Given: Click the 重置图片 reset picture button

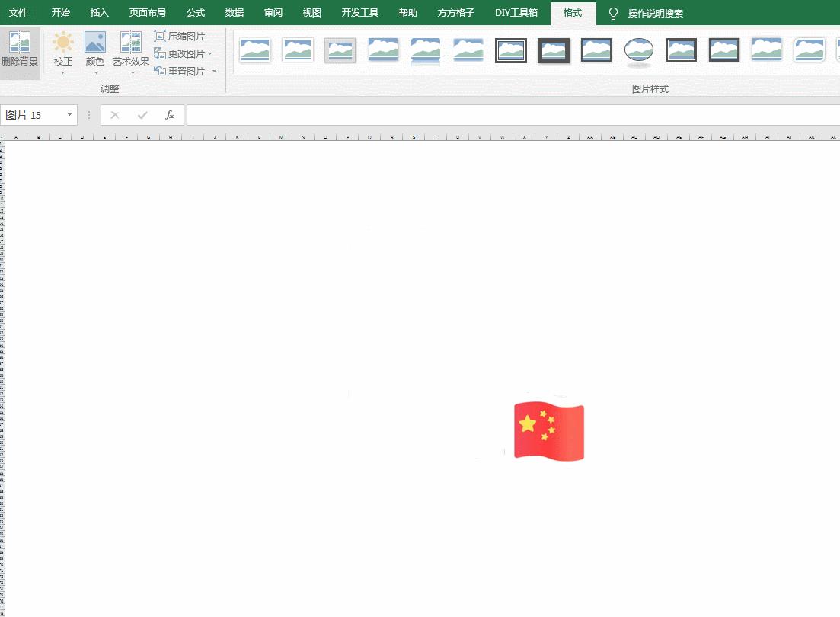Looking at the screenshot, I should pos(180,71).
